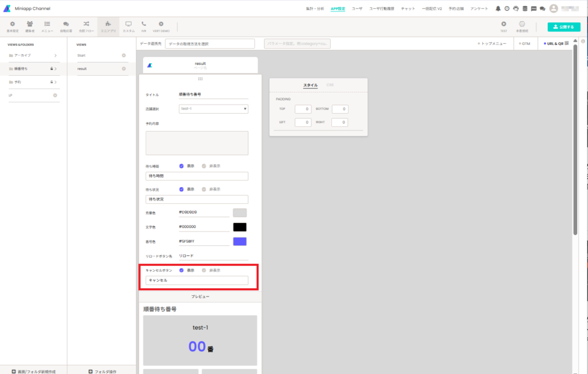The image size is (588, 374).
Task: Select 表示 radio for 待ち状況
Action: pyautogui.click(x=181, y=189)
